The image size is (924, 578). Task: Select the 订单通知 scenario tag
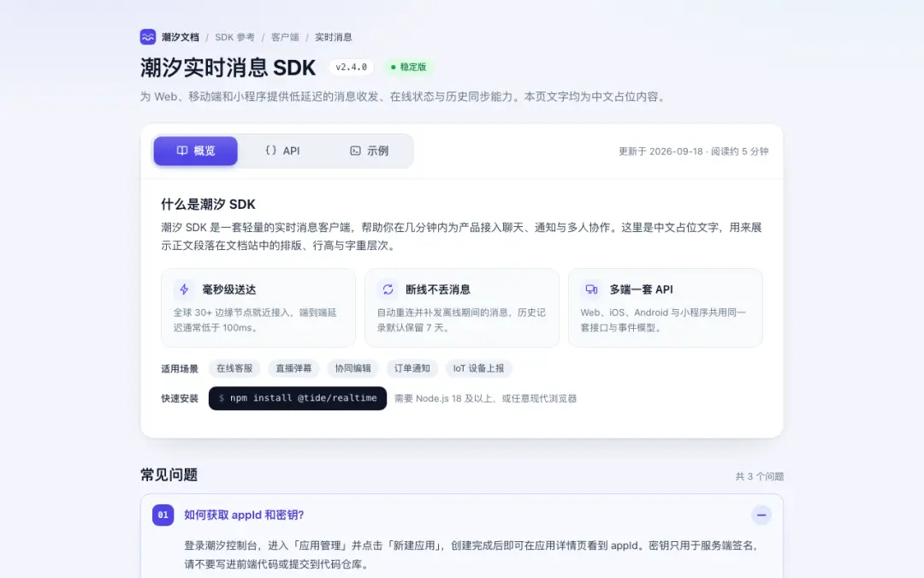click(412, 368)
